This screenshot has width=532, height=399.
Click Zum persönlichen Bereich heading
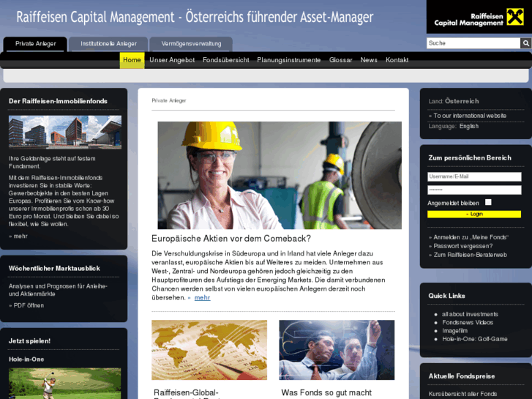tap(470, 158)
